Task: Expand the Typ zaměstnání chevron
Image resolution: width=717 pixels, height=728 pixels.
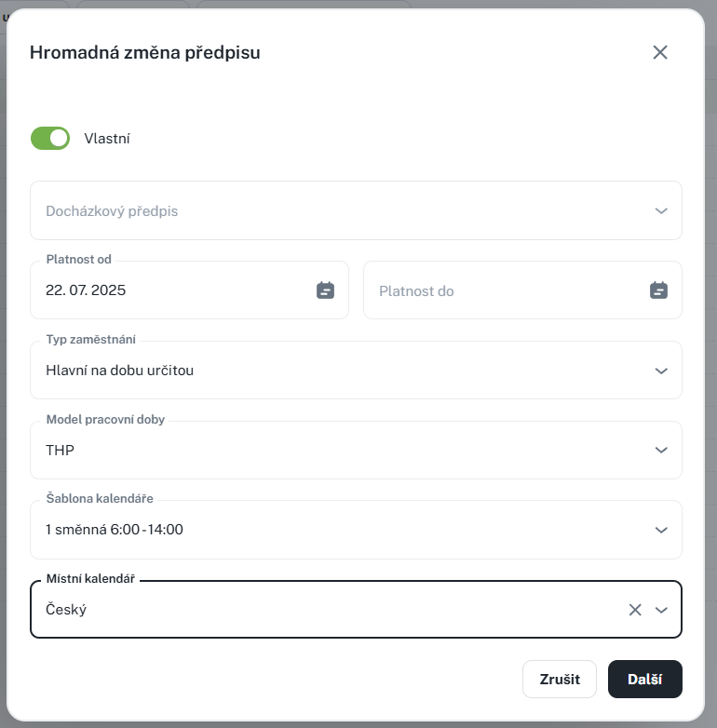Action: pyautogui.click(x=661, y=371)
